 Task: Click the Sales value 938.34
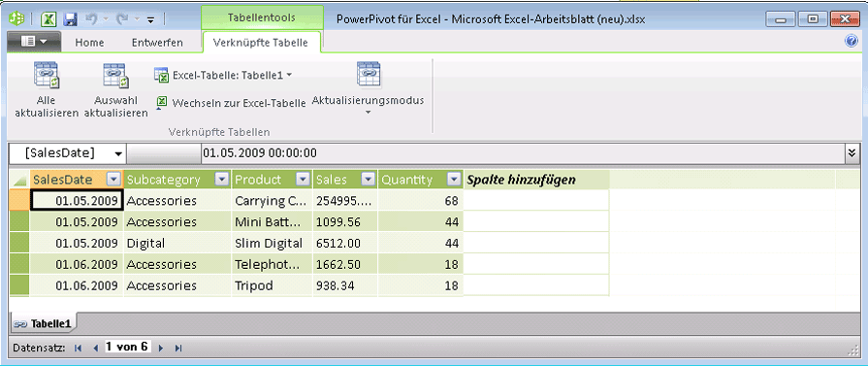point(345,285)
